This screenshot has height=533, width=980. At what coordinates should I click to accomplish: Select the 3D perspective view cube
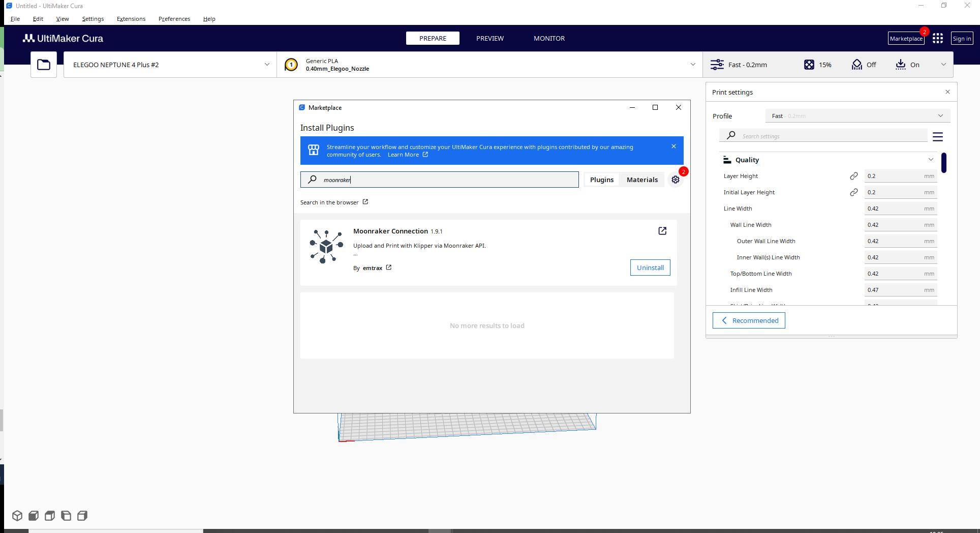pos(17,516)
